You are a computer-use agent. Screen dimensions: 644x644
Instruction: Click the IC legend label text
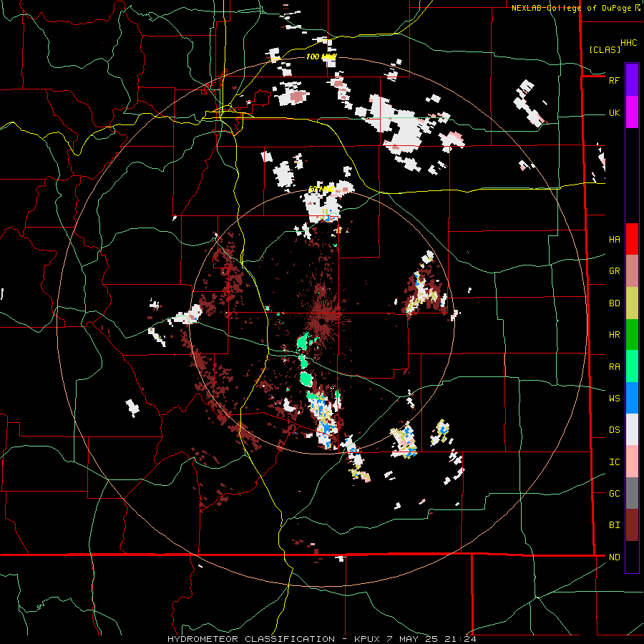click(614, 462)
